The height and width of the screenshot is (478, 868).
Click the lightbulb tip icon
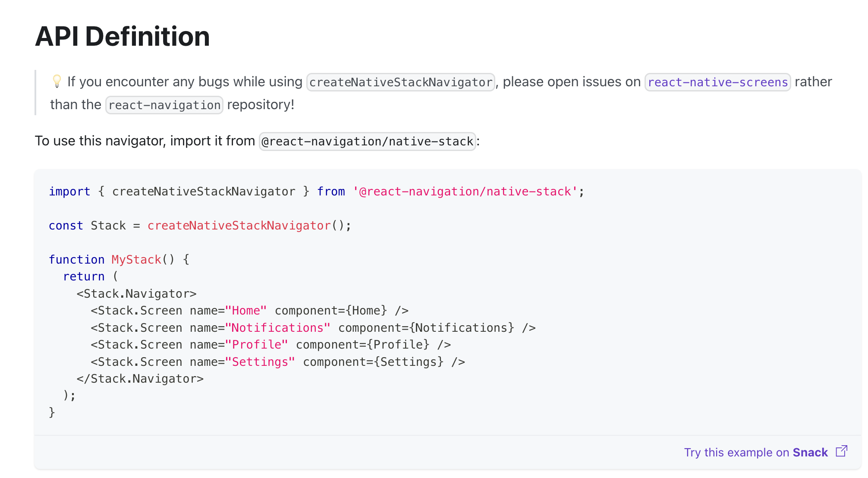(x=57, y=81)
